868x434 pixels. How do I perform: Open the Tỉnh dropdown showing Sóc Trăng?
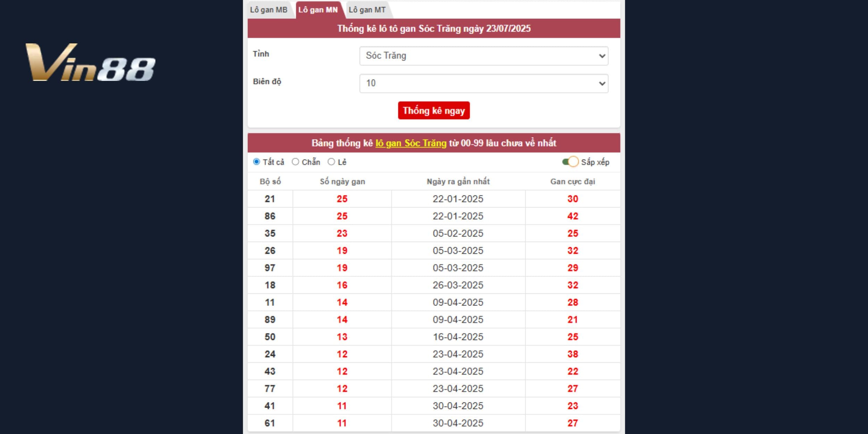click(484, 56)
